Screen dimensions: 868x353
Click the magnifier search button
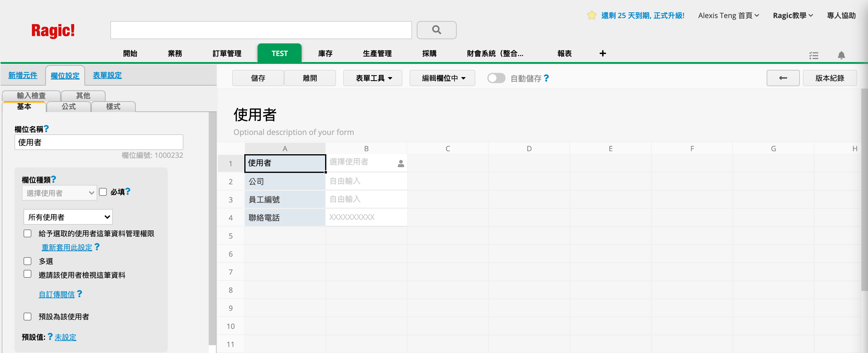pyautogui.click(x=436, y=30)
